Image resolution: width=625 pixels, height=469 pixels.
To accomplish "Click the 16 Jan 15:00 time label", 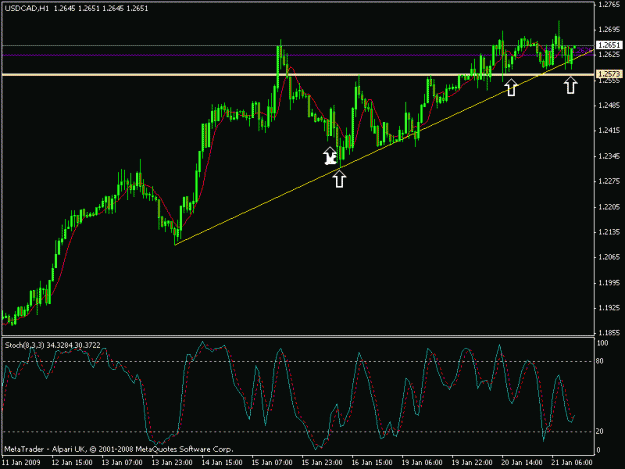I will (372, 463).
